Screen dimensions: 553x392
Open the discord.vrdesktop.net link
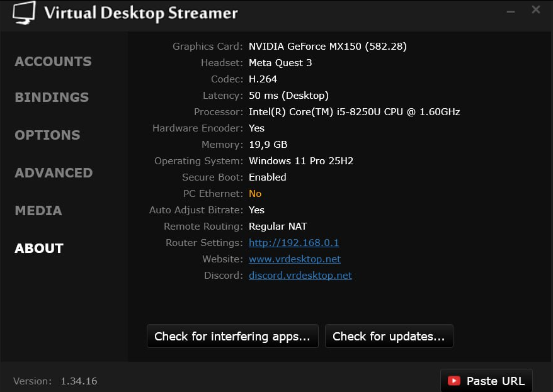click(x=300, y=276)
